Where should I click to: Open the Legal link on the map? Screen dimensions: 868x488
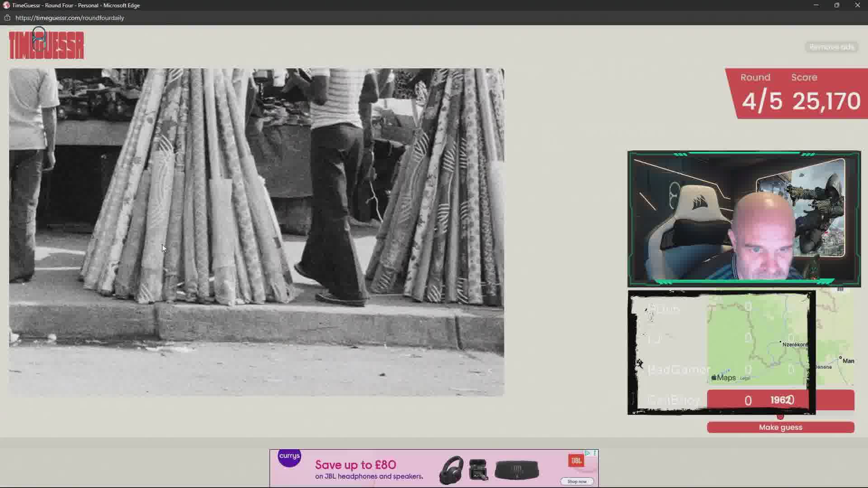pos(745,378)
